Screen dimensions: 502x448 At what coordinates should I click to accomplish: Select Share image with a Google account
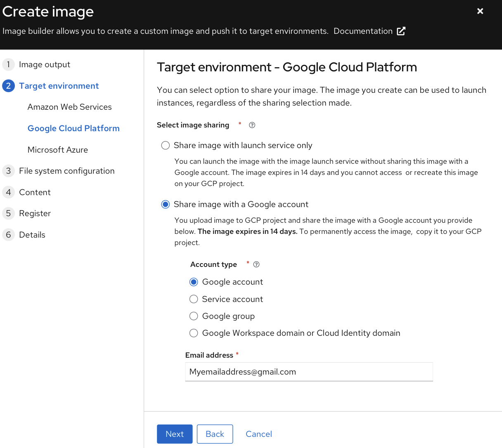point(166,204)
